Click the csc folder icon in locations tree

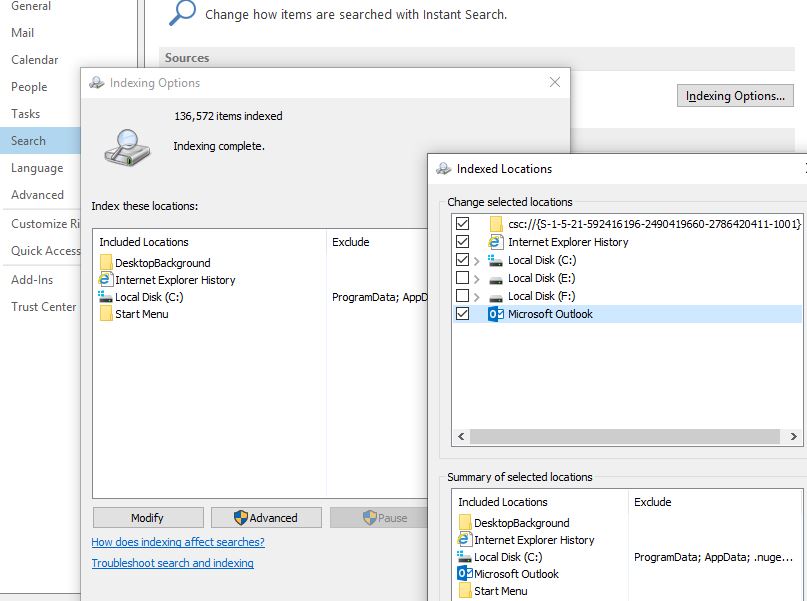(x=495, y=224)
